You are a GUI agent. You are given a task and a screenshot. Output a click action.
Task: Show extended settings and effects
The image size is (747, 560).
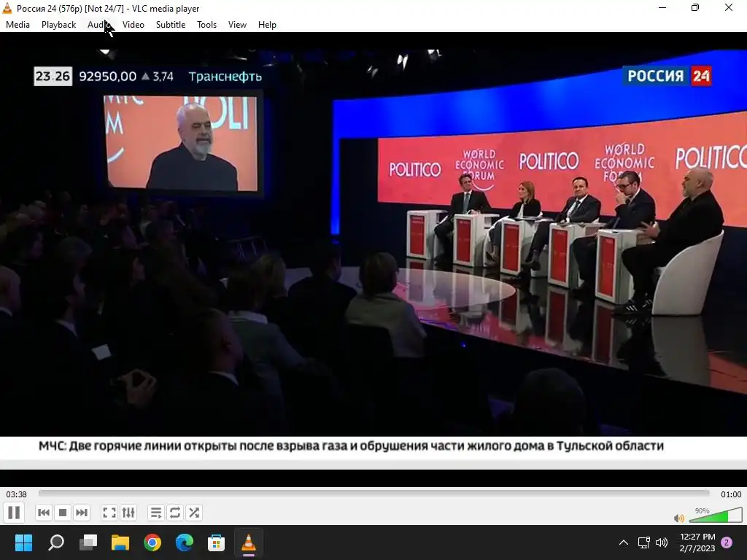128,513
